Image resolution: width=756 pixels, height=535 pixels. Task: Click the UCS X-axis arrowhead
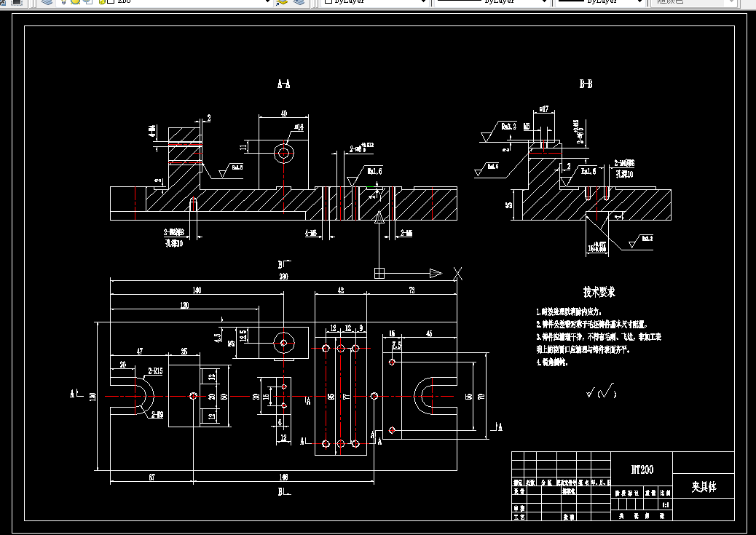point(436,273)
